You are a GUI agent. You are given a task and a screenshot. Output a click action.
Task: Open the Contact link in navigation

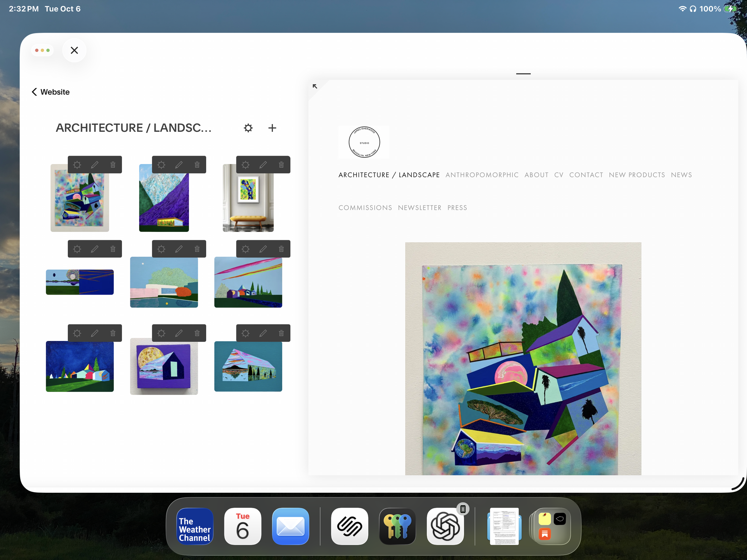pos(586,175)
